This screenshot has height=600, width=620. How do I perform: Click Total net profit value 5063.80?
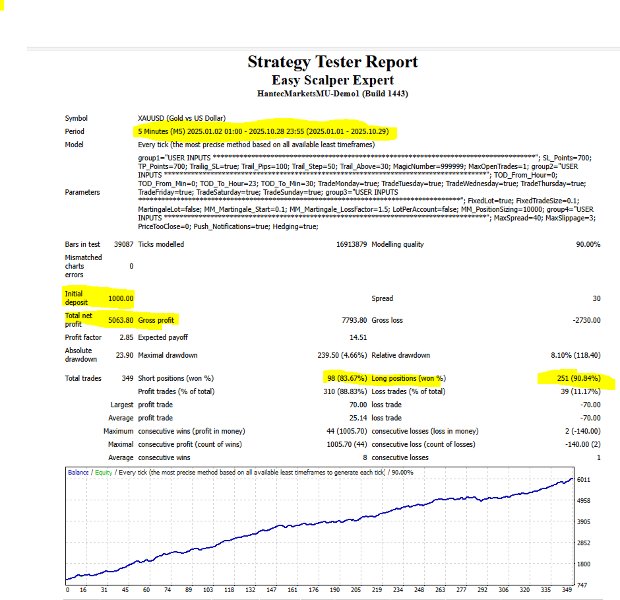(121, 320)
